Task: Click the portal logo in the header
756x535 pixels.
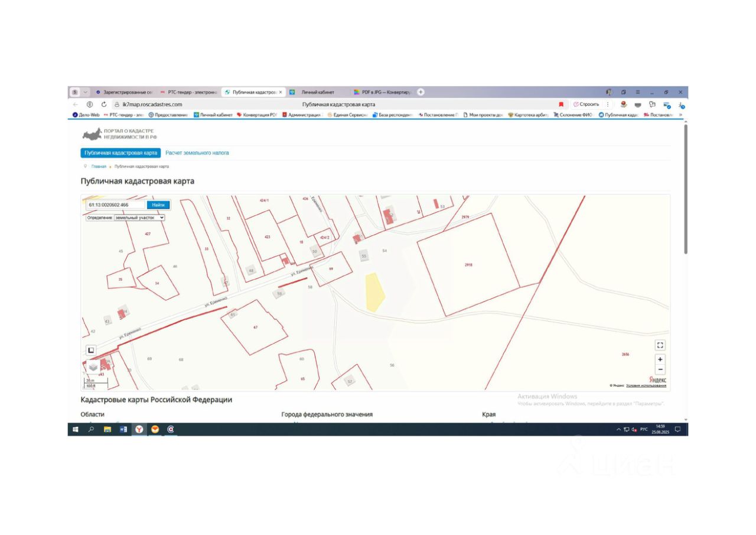Action: (120, 134)
